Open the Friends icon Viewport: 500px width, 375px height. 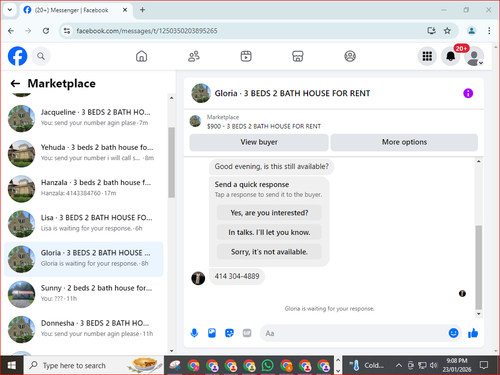tap(194, 56)
